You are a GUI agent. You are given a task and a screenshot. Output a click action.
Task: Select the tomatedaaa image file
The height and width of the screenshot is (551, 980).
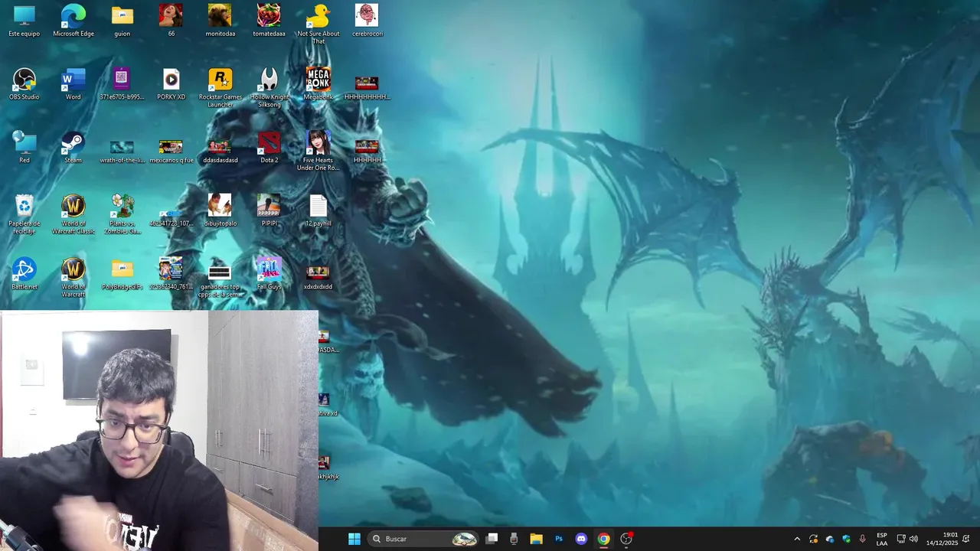coord(269,21)
